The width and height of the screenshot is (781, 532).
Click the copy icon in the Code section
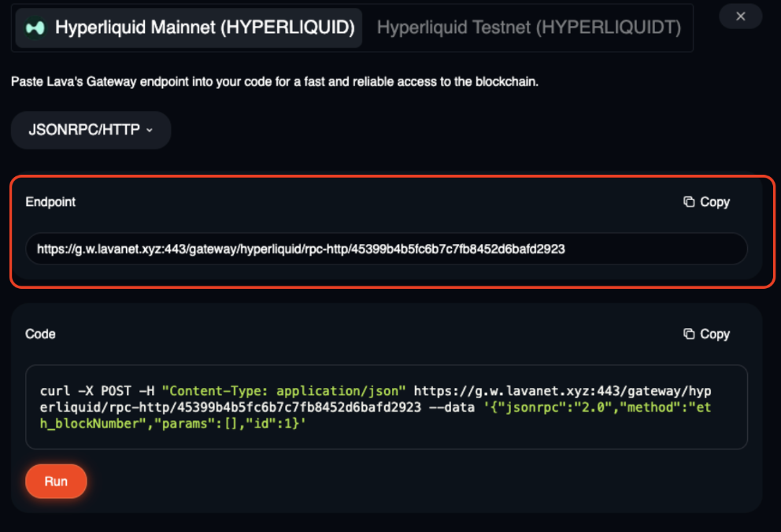click(689, 334)
